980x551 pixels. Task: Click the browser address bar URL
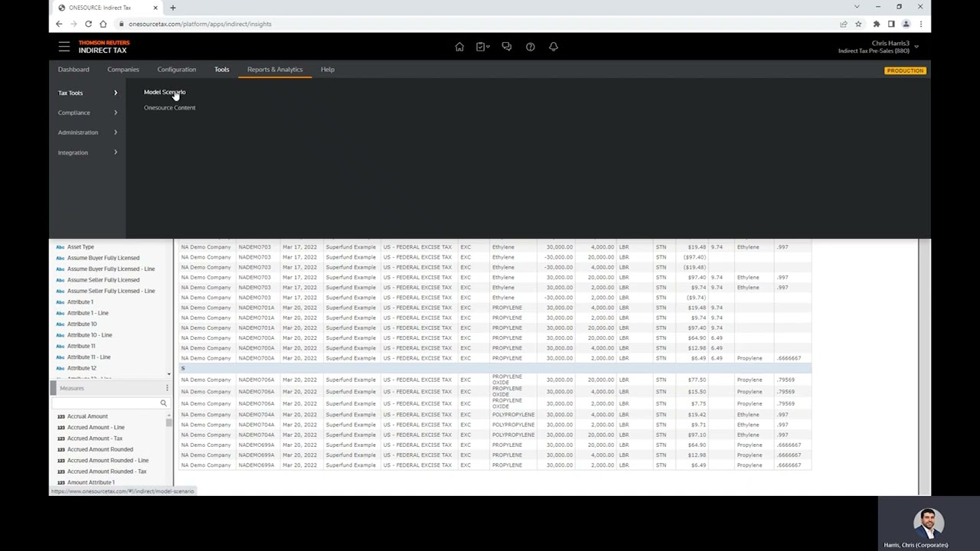click(x=200, y=24)
